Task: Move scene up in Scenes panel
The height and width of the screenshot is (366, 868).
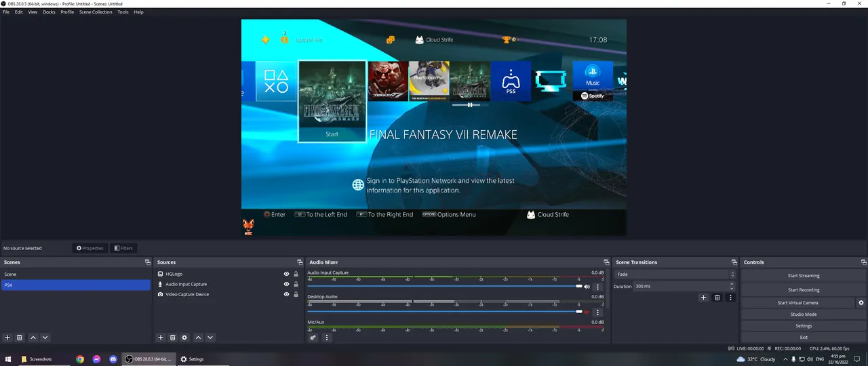Action: [x=33, y=338]
